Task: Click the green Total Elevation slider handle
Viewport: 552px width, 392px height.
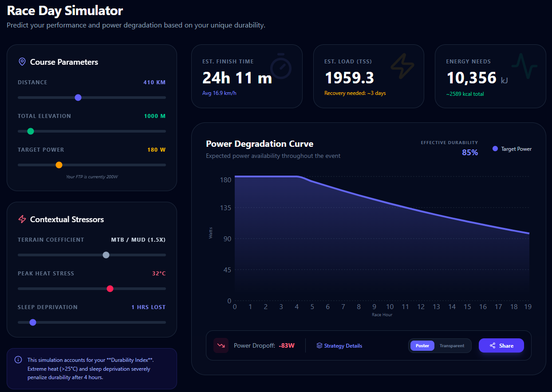Action: 31,131
